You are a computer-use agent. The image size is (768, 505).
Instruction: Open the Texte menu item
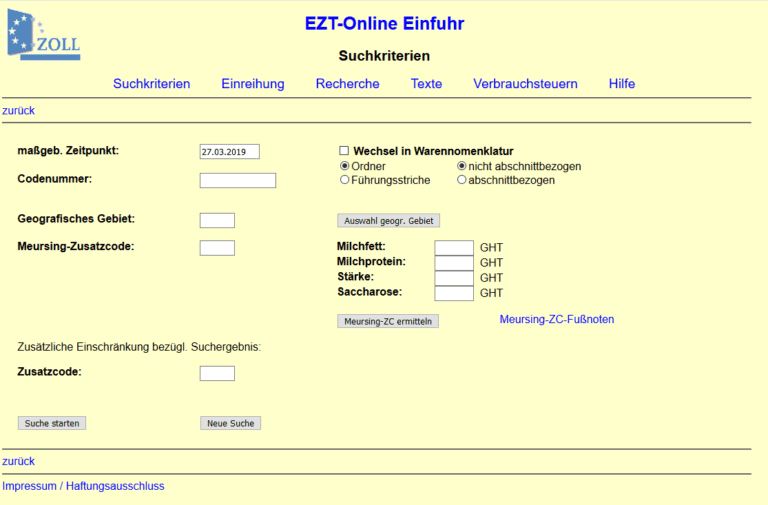[x=426, y=84]
